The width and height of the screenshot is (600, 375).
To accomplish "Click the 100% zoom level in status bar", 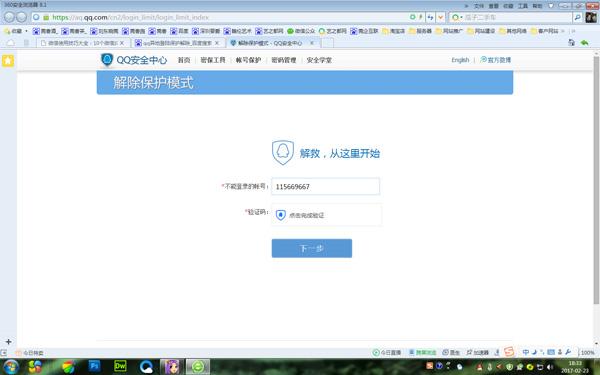I will tap(587, 352).
